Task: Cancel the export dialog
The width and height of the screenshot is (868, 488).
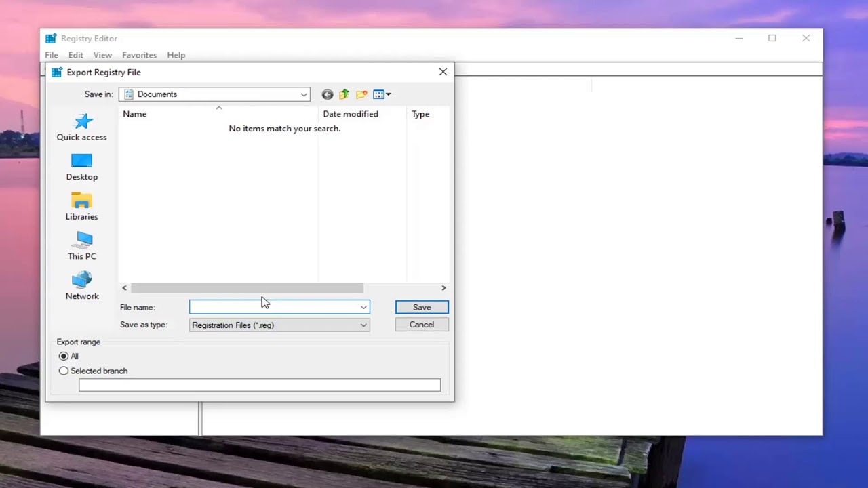Action: click(422, 325)
